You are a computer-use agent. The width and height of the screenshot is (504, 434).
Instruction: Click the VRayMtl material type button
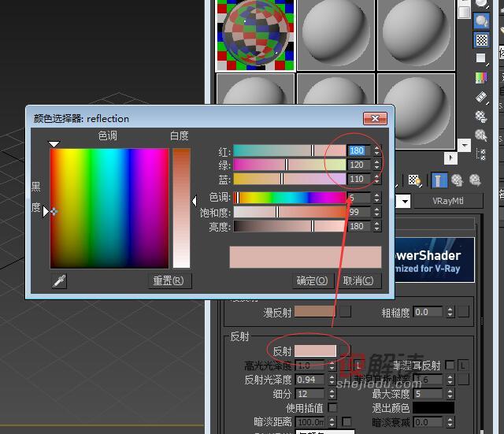(448, 202)
